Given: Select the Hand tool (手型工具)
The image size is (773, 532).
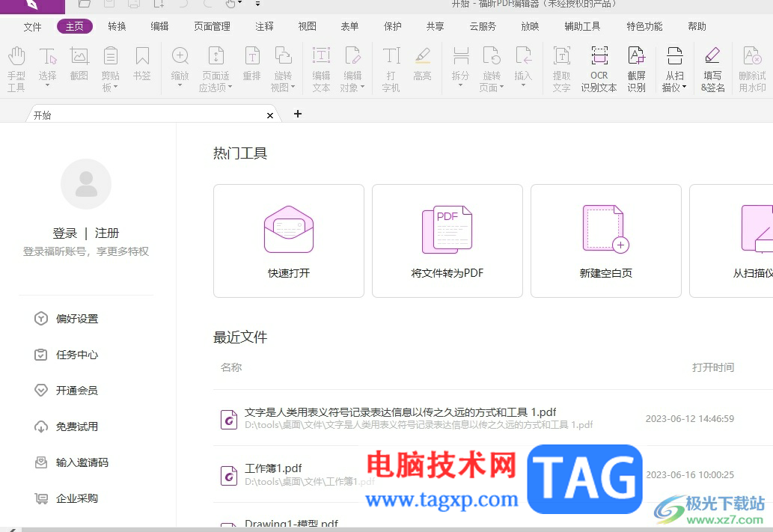Looking at the screenshot, I should pyautogui.click(x=16, y=69).
